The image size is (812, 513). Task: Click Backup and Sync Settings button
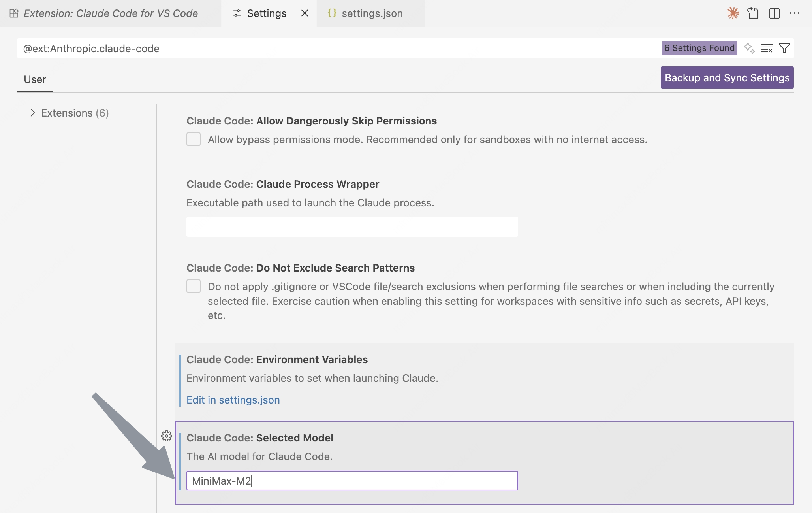[x=727, y=77]
